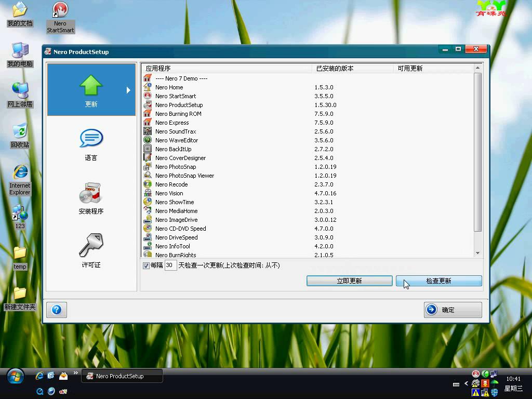Screen dimensions: 532x399
Task: Click the Nero Recode icon
Action: click(147, 184)
